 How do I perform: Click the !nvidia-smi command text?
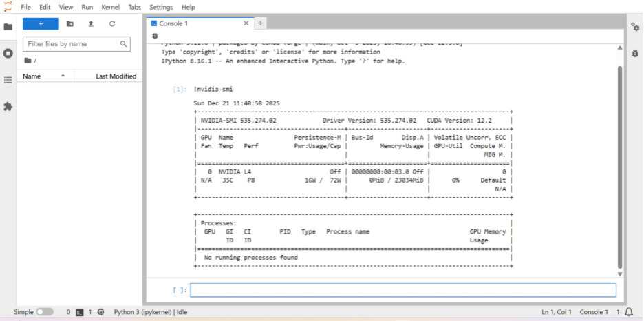point(213,89)
